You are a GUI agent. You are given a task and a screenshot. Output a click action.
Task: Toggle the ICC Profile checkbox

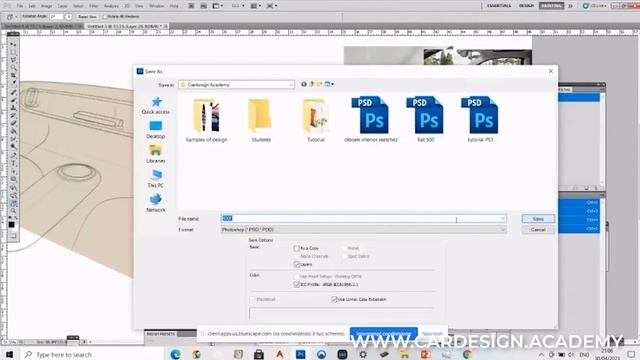pos(296,284)
